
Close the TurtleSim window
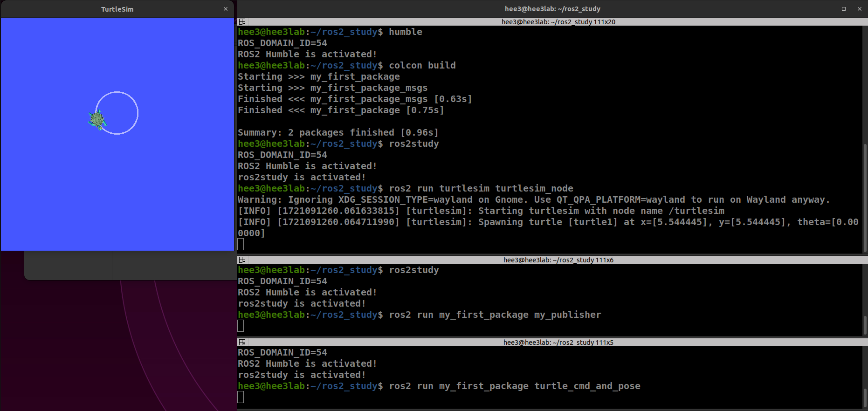[x=226, y=9]
